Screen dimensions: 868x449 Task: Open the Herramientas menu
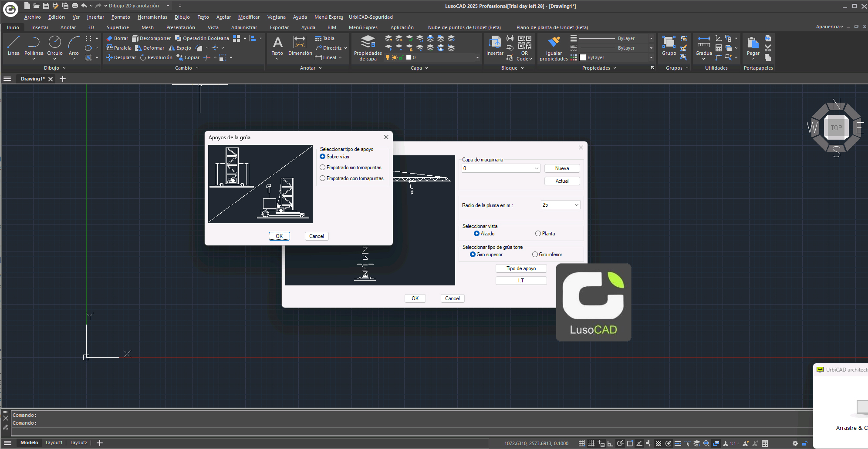click(152, 17)
